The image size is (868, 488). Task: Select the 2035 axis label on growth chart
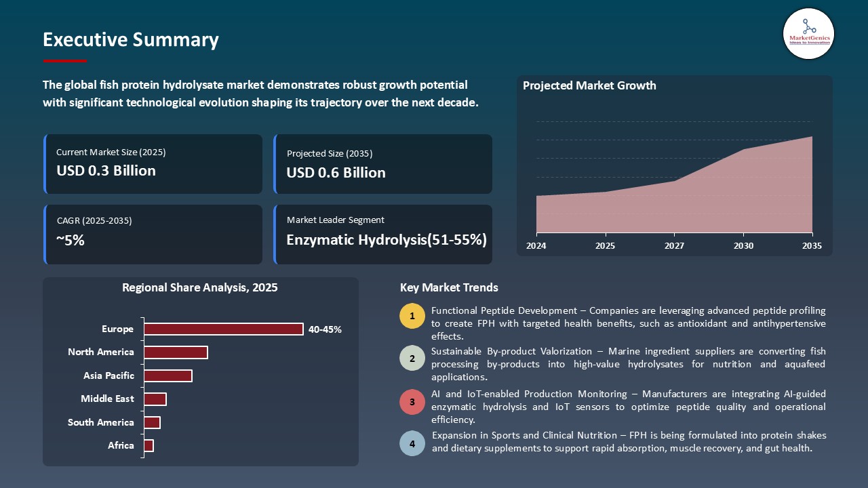pyautogui.click(x=812, y=246)
